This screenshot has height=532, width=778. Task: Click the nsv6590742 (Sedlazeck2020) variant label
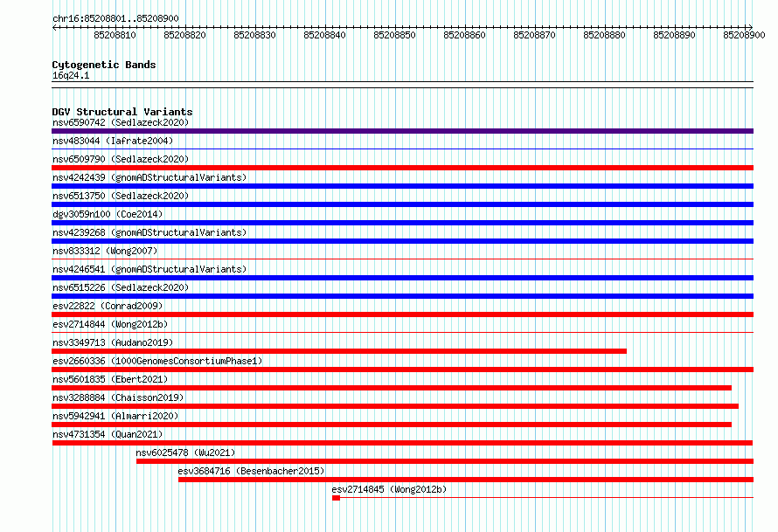coord(121,122)
